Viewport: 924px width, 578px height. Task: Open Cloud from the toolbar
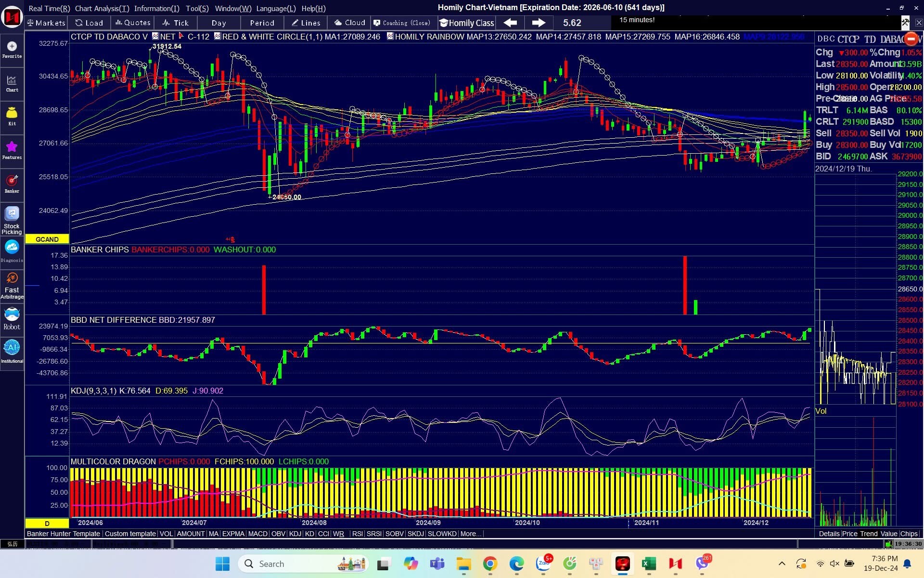350,23
